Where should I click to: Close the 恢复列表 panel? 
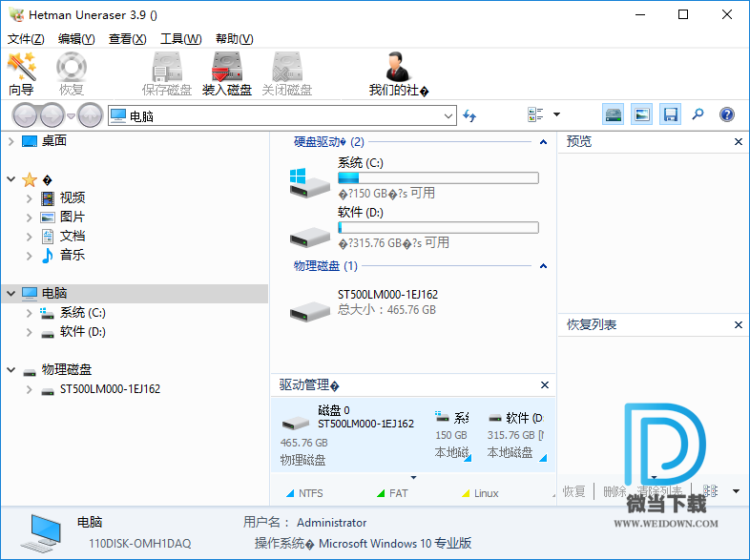coord(738,325)
